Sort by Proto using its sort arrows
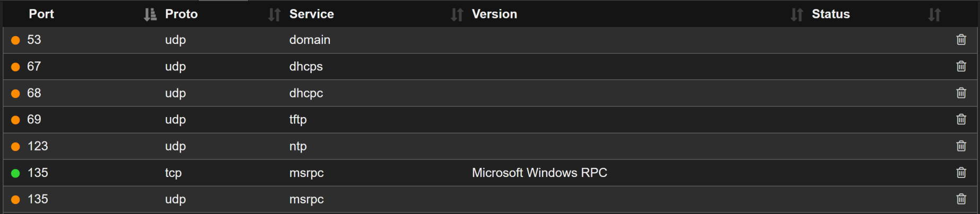980x214 pixels. point(274,15)
